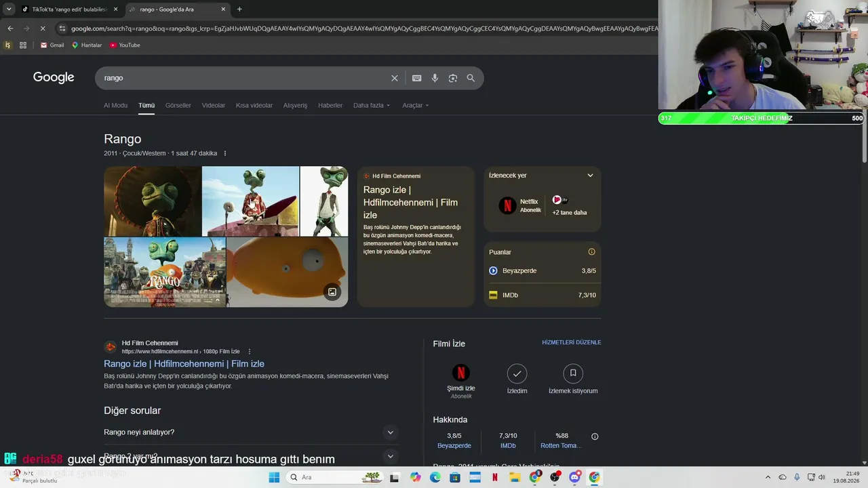Click HİZMETLERİ DÜZENLE link
Viewport: 868px width, 488px height.
pyautogui.click(x=572, y=342)
